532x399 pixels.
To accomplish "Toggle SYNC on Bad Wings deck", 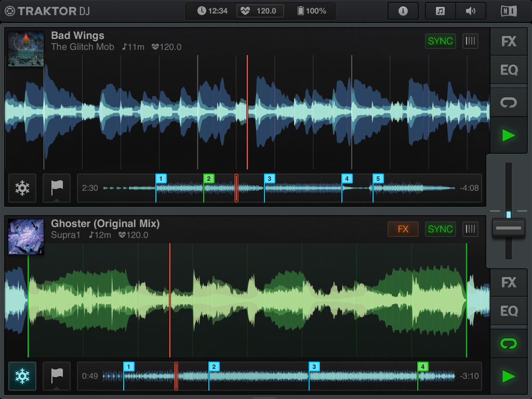I will click(x=440, y=41).
